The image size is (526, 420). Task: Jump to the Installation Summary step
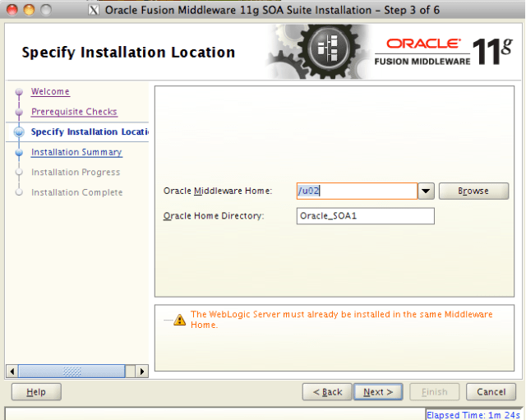pyautogui.click(x=76, y=152)
